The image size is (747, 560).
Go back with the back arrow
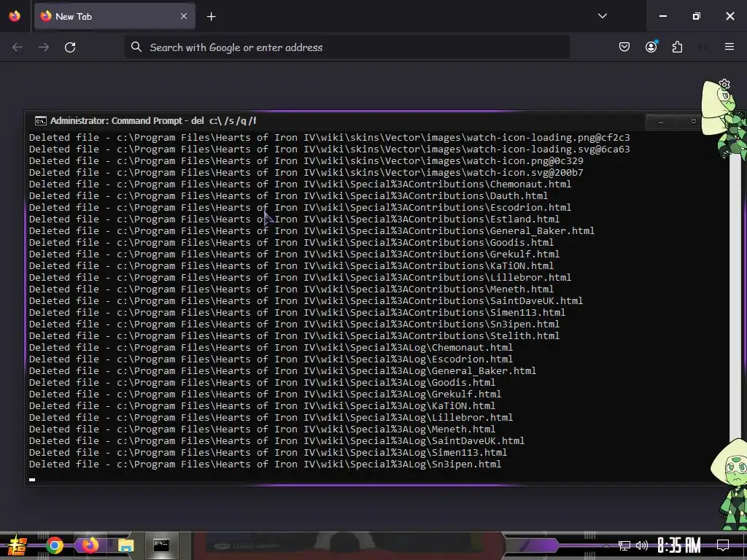[18, 47]
